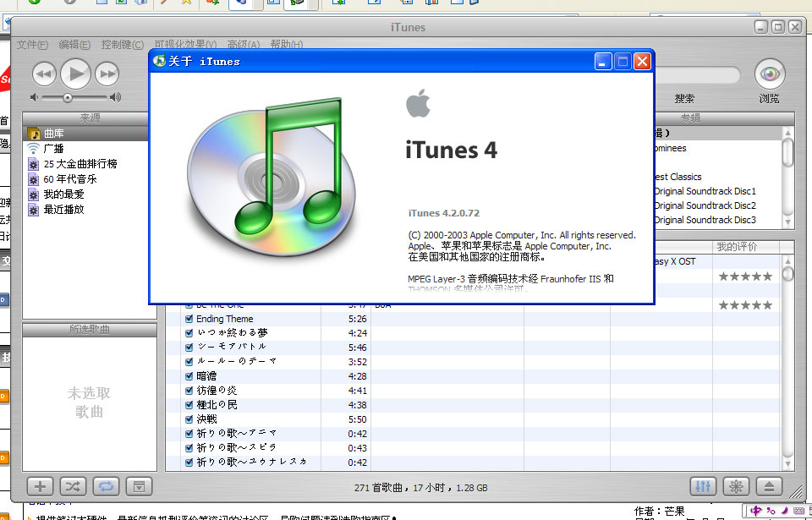Screen dimensions: 812x520
Task: Select album Original Soundtrack Disc3
Action: [705, 220]
